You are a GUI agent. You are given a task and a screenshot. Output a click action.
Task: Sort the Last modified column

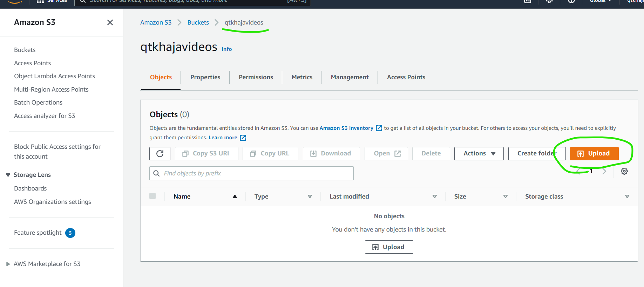coord(435,196)
